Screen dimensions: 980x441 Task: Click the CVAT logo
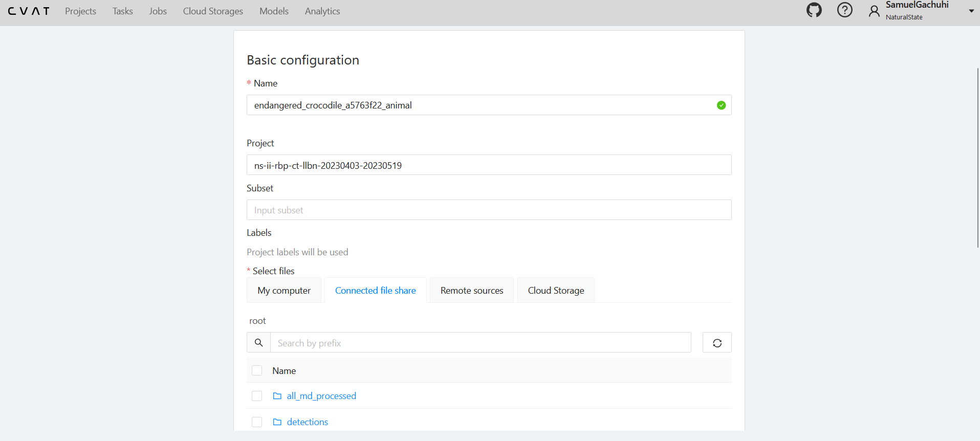29,11
